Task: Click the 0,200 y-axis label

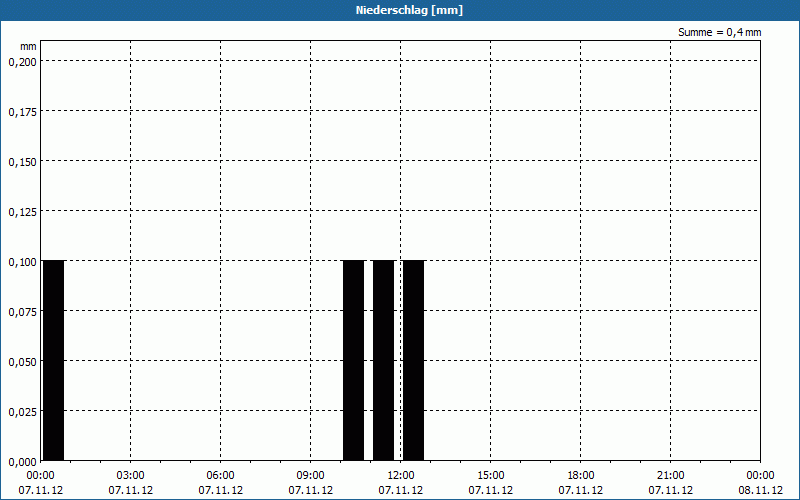Action: [x=22, y=62]
